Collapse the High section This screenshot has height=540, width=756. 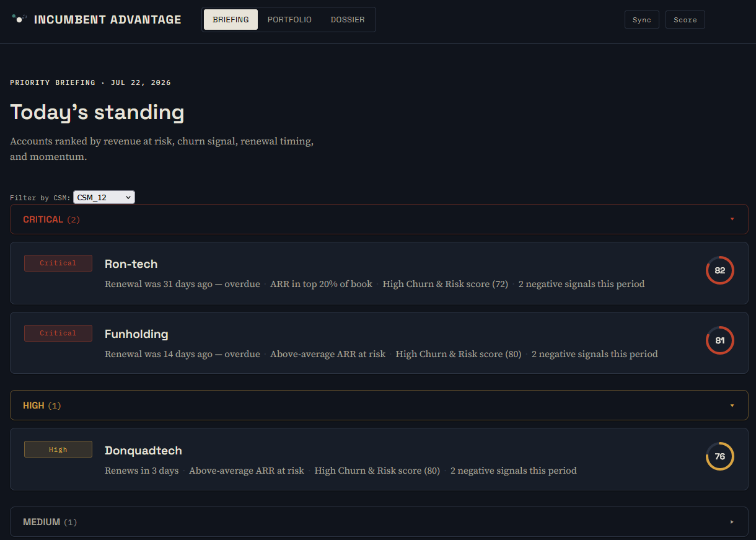click(379, 405)
